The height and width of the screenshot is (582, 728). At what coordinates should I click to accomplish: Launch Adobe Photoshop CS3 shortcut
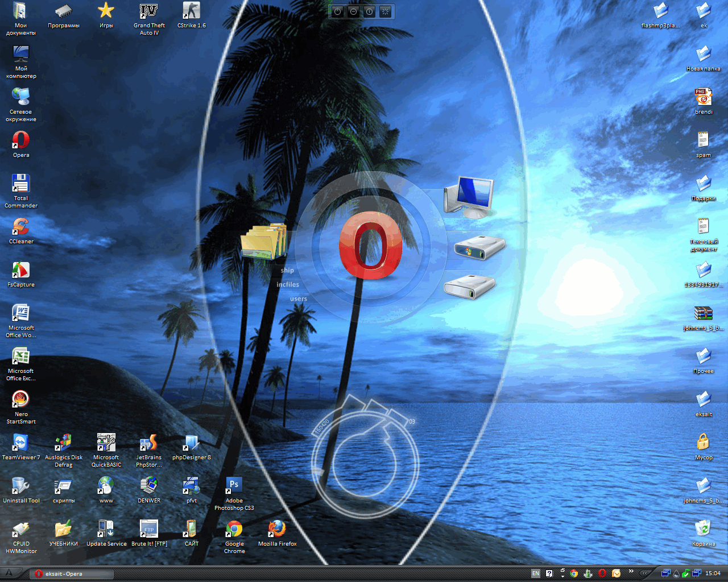pos(234,493)
